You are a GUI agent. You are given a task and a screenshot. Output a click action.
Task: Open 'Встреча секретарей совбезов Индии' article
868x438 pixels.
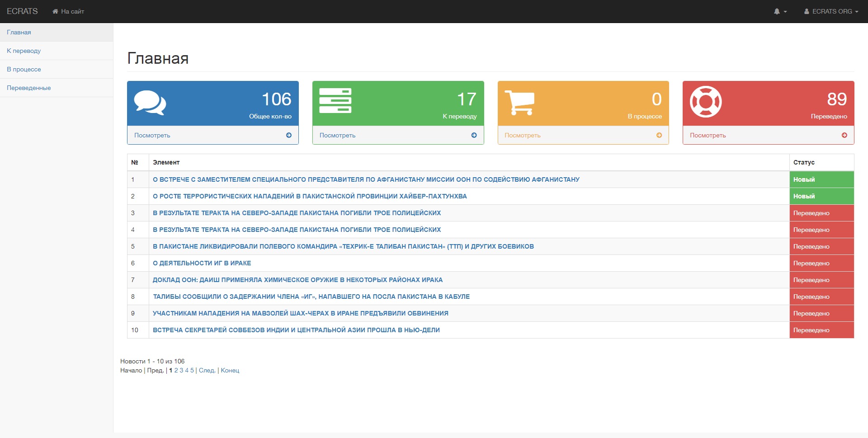(296, 330)
